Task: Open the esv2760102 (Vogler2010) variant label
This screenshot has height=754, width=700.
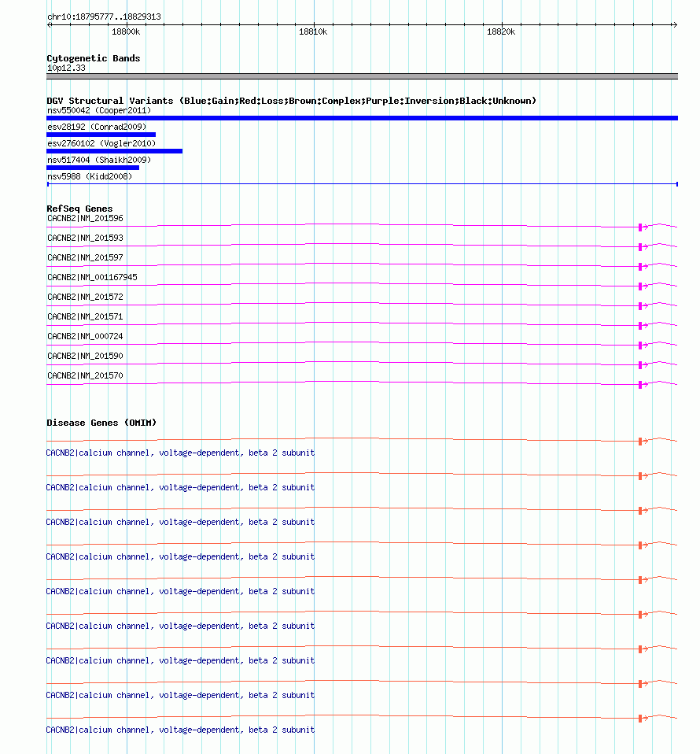Action: pyautogui.click(x=101, y=143)
